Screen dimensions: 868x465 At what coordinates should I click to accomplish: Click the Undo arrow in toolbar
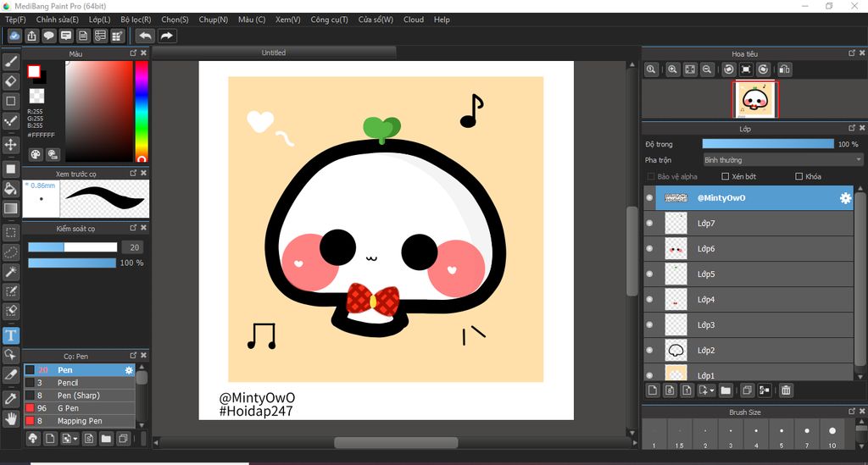point(145,36)
